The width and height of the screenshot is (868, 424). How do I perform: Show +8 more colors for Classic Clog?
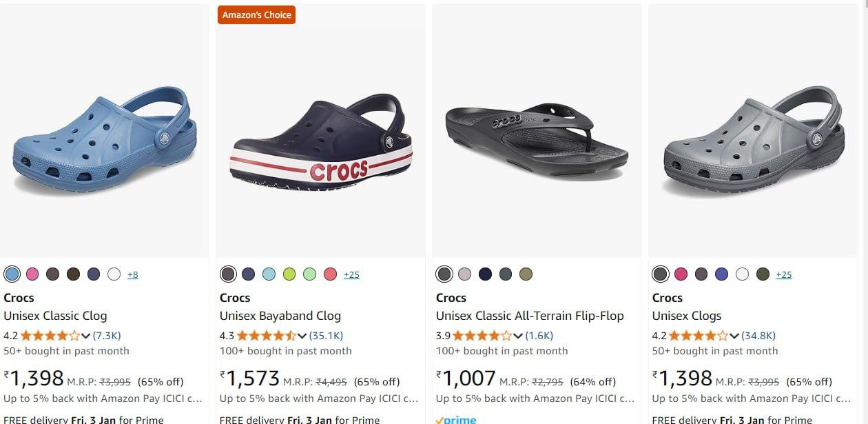click(132, 274)
